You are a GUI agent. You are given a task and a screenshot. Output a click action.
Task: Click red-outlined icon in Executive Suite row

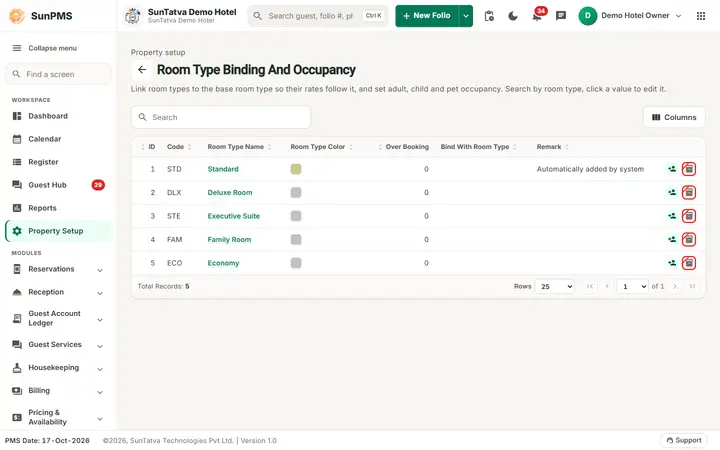click(689, 216)
